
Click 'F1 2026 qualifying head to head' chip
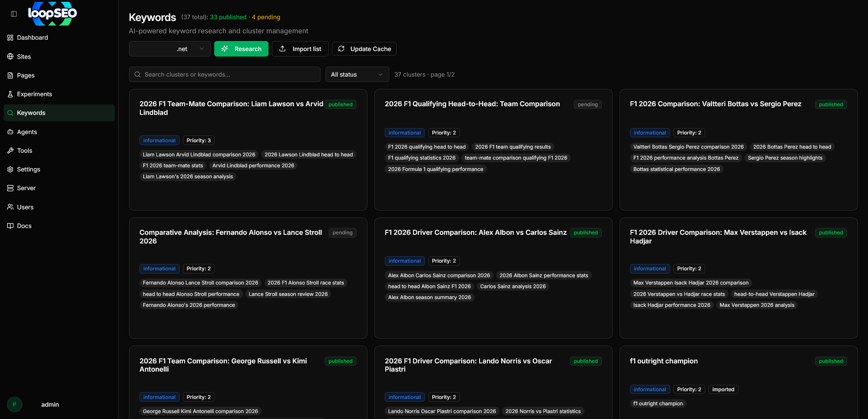click(x=427, y=147)
